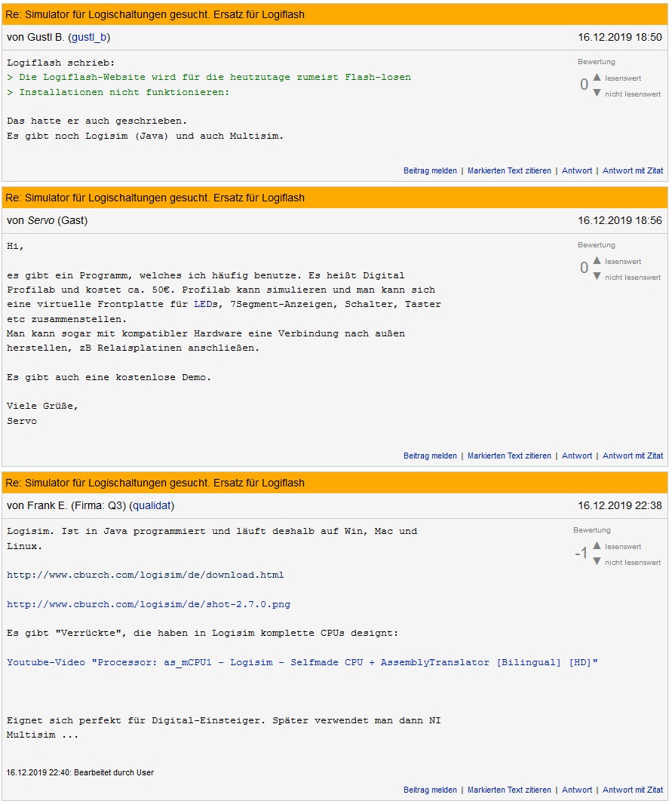Click Antwort mit Zitat under Servo's post
The image size is (672, 804).
pyautogui.click(x=633, y=456)
